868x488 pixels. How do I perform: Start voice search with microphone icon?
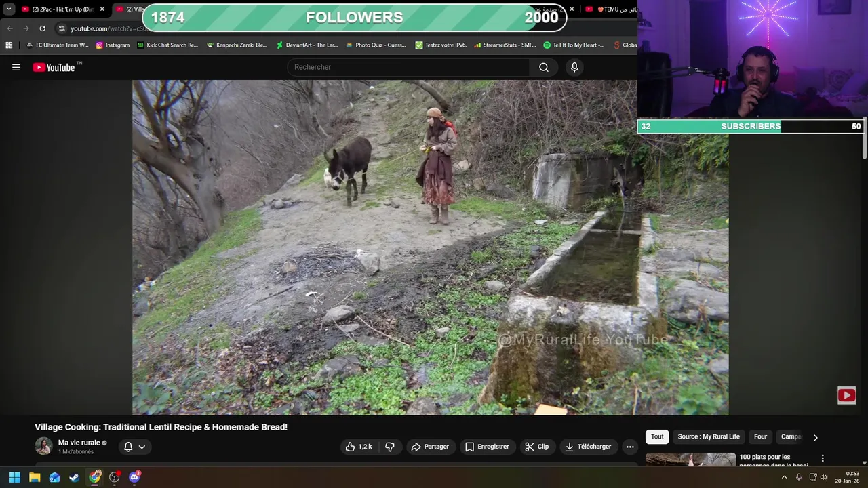(x=574, y=67)
